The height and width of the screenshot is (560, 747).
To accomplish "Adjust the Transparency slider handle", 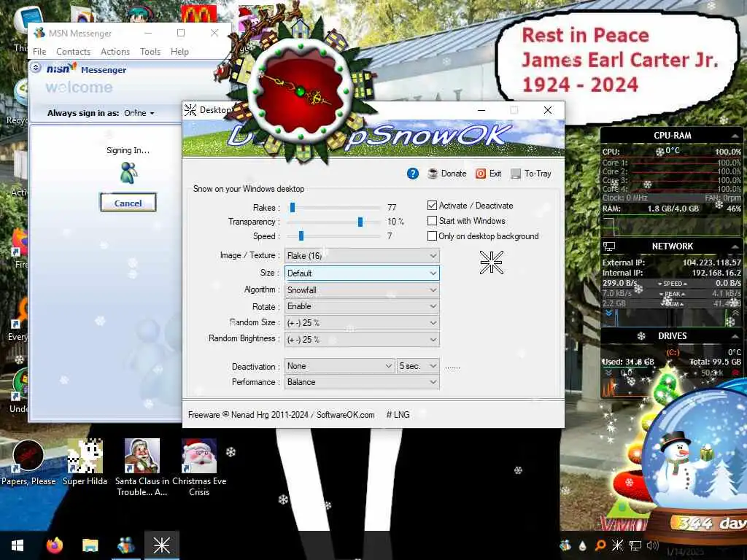I will pyautogui.click(x=360, y=222).
